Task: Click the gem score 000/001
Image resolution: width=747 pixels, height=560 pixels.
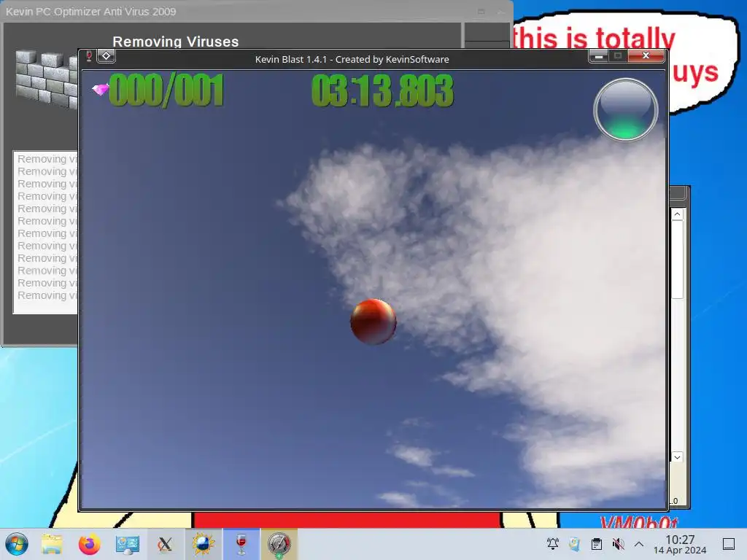Action: [x=166, y=90]
